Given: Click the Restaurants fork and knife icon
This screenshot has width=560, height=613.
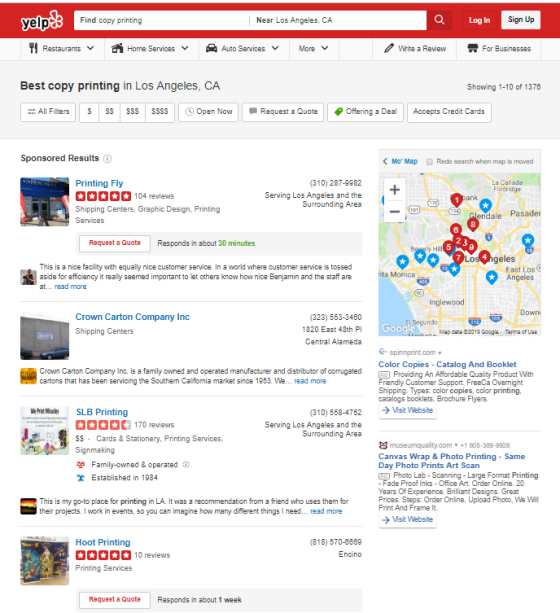Looking at the screenshot, I should [33, 48].
